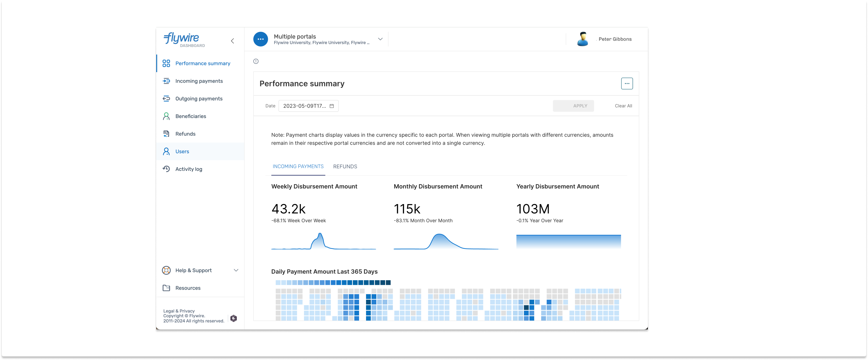Click the Resources folder icon
This screenshot has width=868, height=360.
166,288
